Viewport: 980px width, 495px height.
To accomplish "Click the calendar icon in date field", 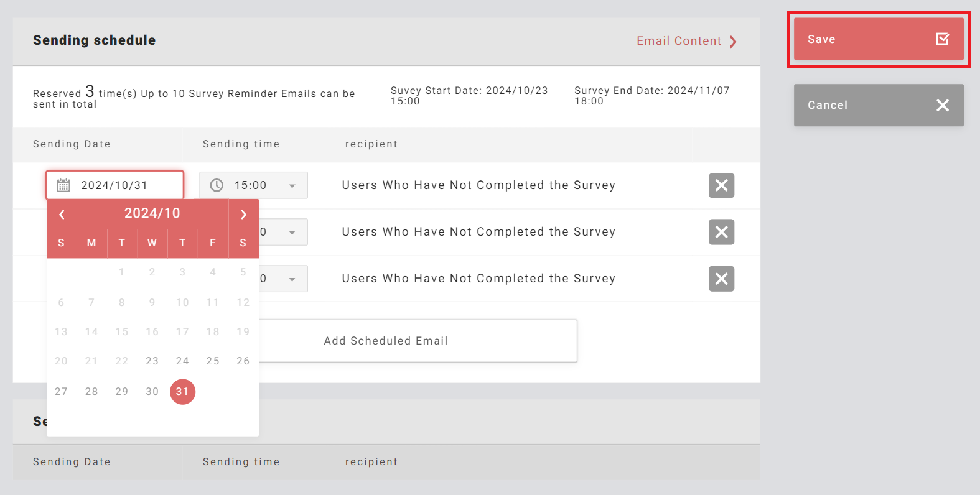I will [63, 185].
